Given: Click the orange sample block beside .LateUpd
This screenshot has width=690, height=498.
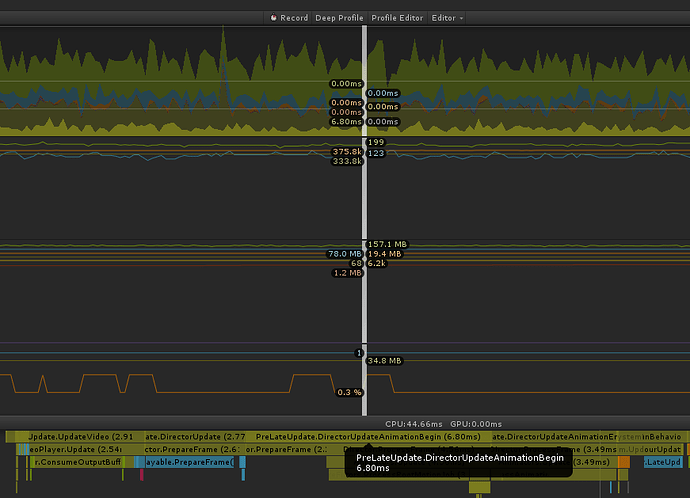Looking at the screenshot, I should (624, 462).
